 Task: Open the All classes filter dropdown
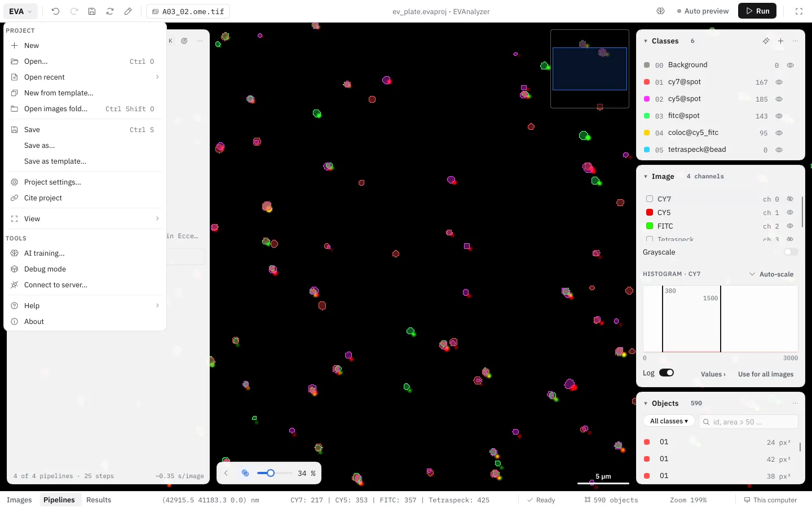point(669,422)
